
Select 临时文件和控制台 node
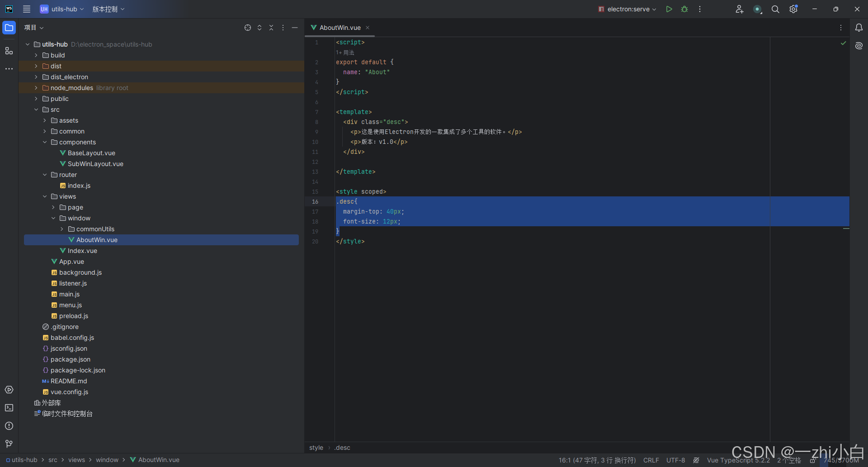67,414
